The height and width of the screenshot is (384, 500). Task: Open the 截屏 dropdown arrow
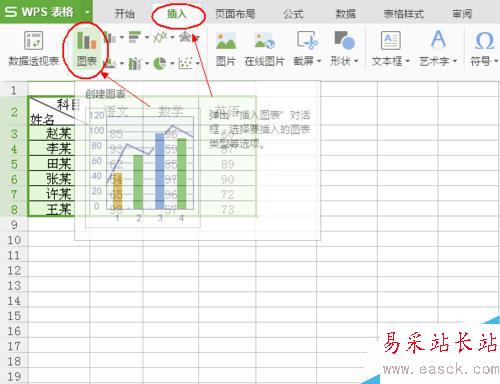[319, 61]
